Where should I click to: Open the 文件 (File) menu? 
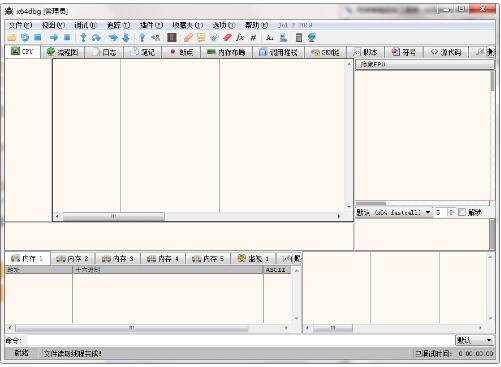pyautogui.click(x=20, y=25)
